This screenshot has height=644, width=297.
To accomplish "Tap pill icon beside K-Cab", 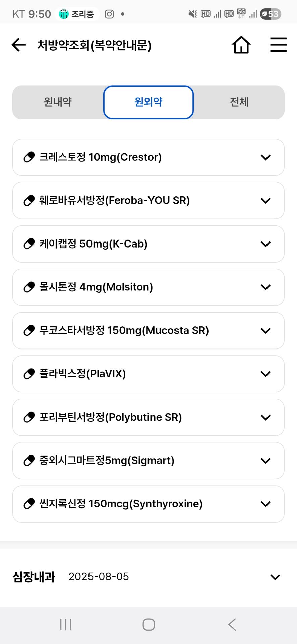I will click(x=29, y=244).
